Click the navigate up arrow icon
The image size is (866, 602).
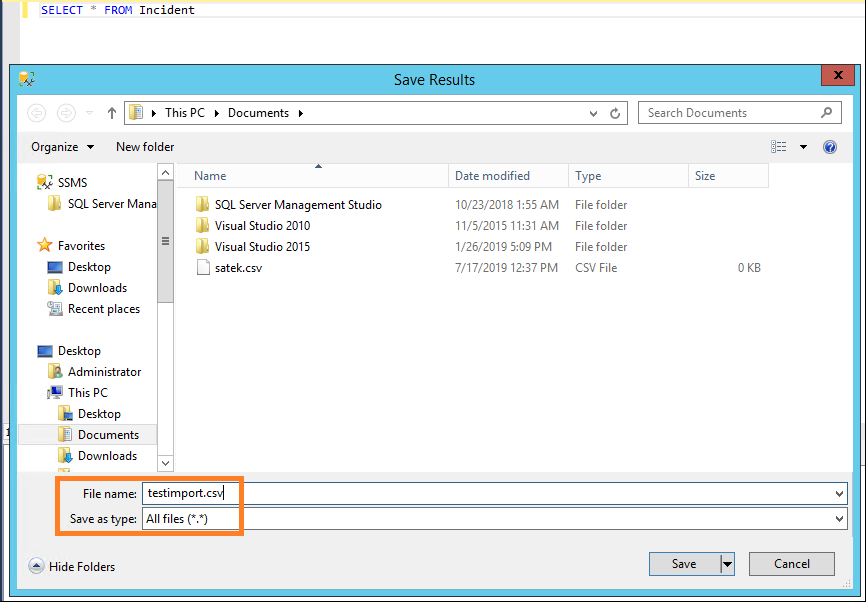coord(112,112)
